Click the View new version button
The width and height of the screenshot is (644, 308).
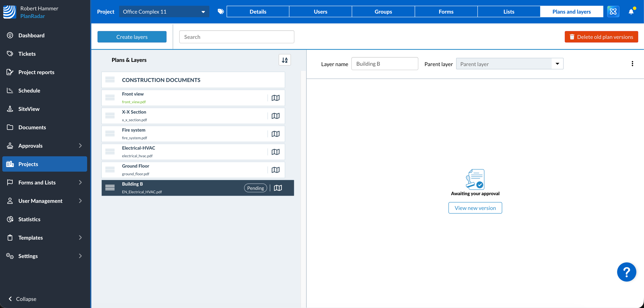coord(475,208)
